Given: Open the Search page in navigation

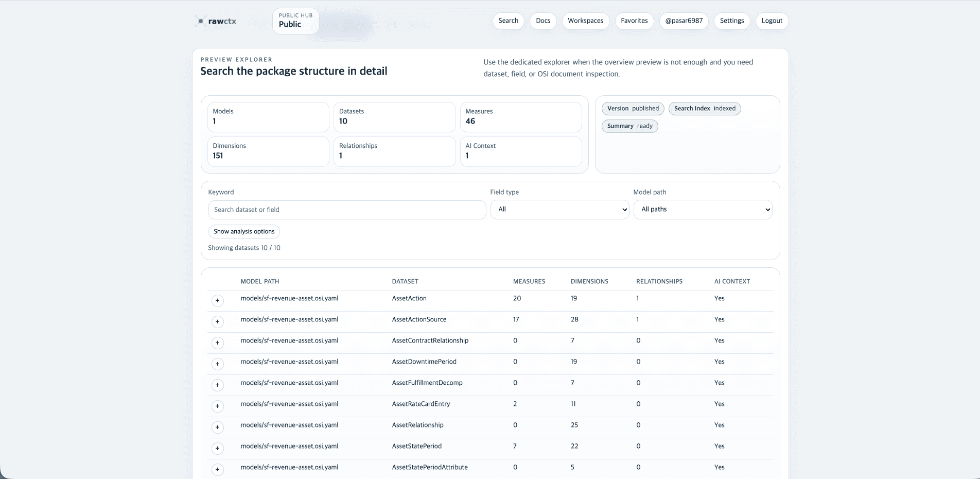Looking at the screenshot, I should coord(508,21).
